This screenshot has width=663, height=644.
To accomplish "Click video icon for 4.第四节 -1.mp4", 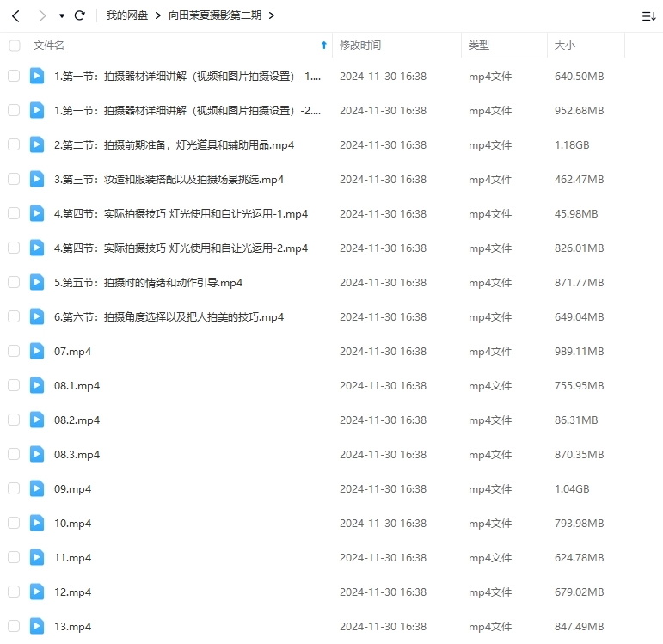I will pos(37,213).
